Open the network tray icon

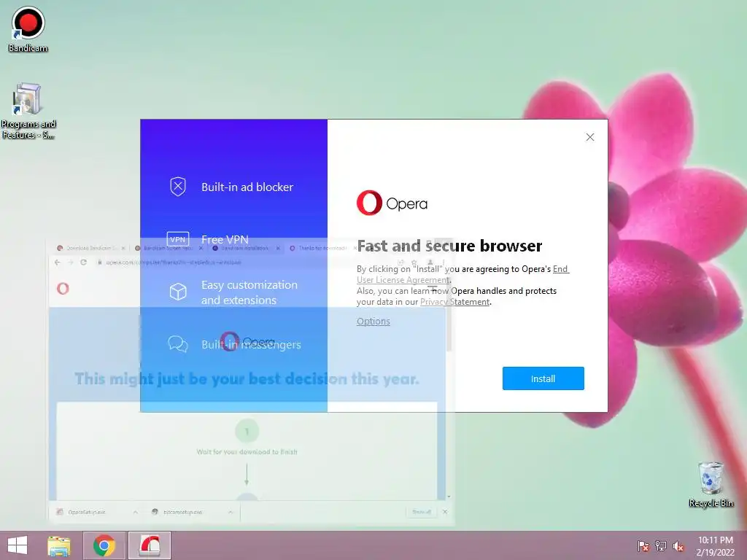click(x=661, y=546)
